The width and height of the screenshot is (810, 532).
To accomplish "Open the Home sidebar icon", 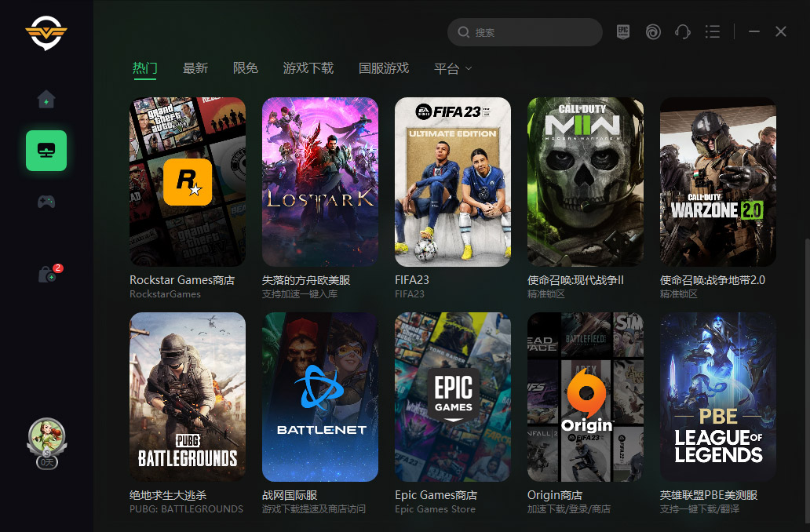I will click(x=46, y=99).
